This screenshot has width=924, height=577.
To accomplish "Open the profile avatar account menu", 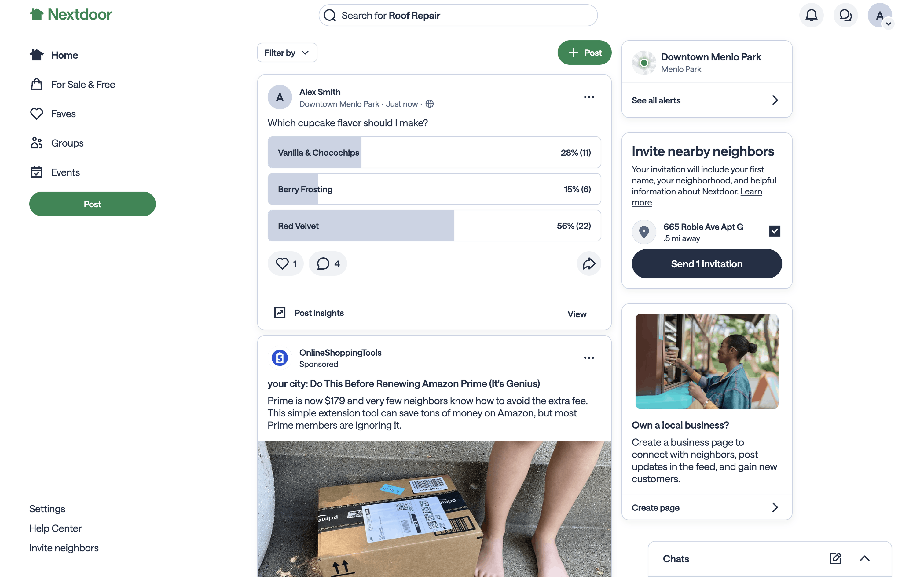I will [880, 15].
